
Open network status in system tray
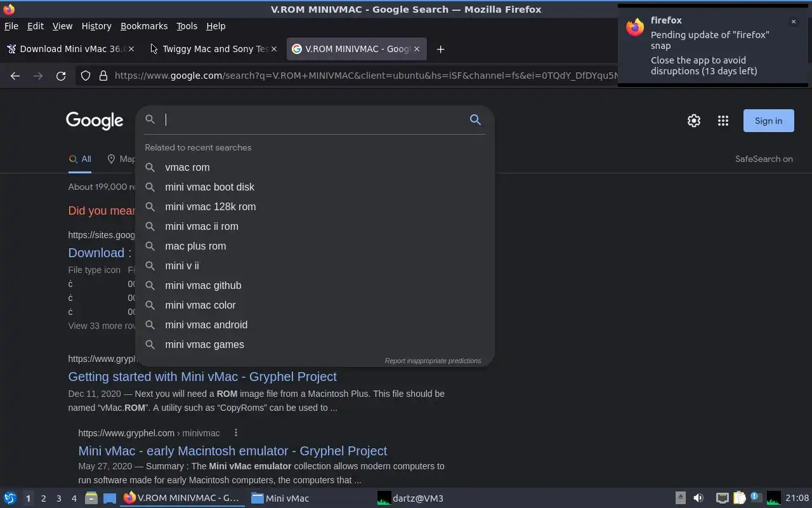722,498
